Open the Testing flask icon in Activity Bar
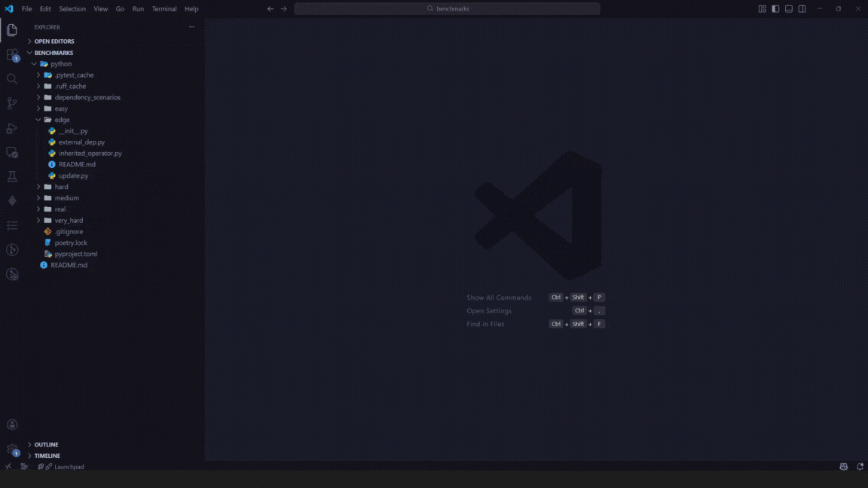This screenshot has height=488, width=868. (12, 176)
